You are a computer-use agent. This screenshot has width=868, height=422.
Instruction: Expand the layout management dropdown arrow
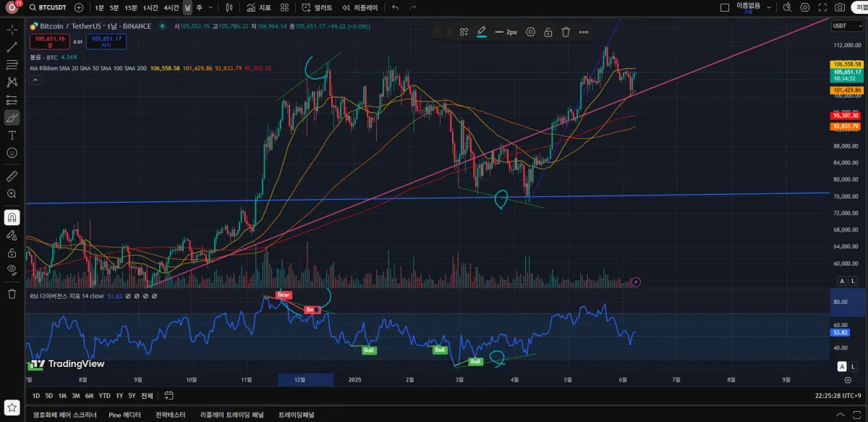(769, 7)
